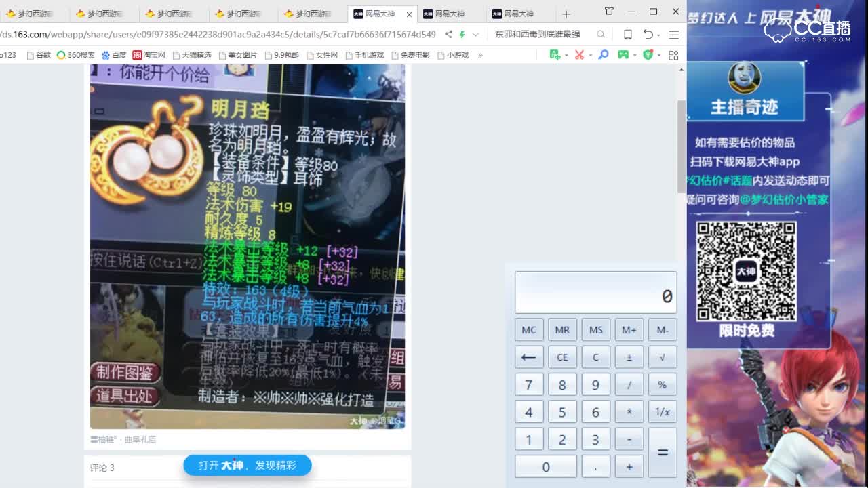This screenshot has width=868, height=488.
Task: Open the dropdown next to the restore-tabs undo icon
Action: click(658, 34)
